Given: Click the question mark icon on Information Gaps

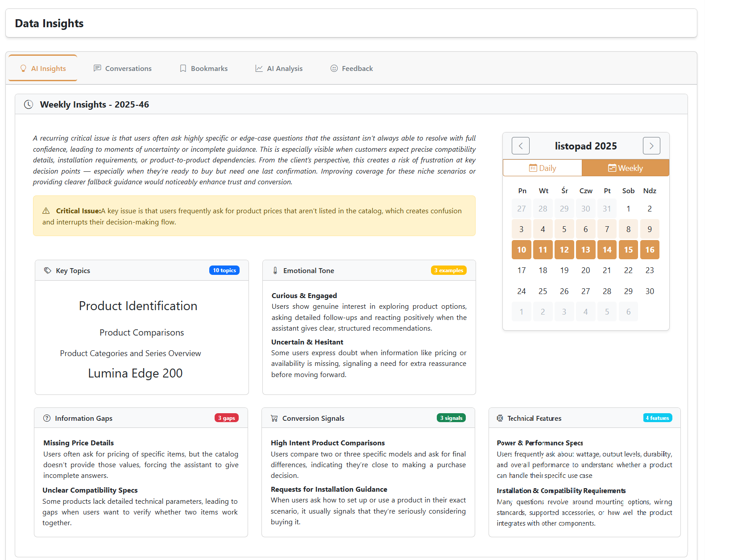Looking at the screenshot, I should 47,418.
